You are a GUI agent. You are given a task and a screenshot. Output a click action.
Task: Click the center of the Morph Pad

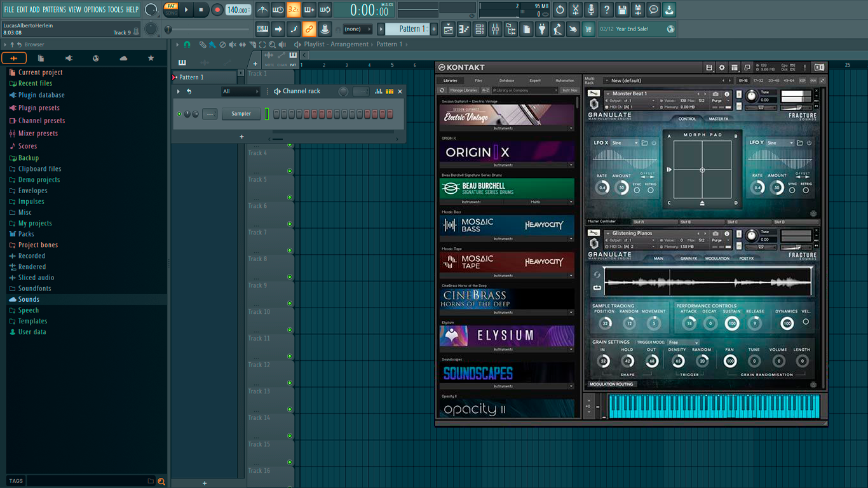[x=702, y=170]
